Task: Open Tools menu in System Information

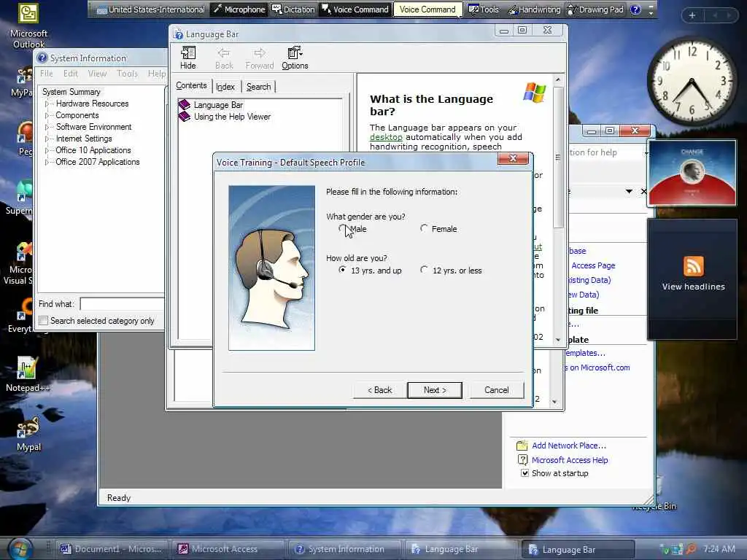Action: tap(127, 74)
